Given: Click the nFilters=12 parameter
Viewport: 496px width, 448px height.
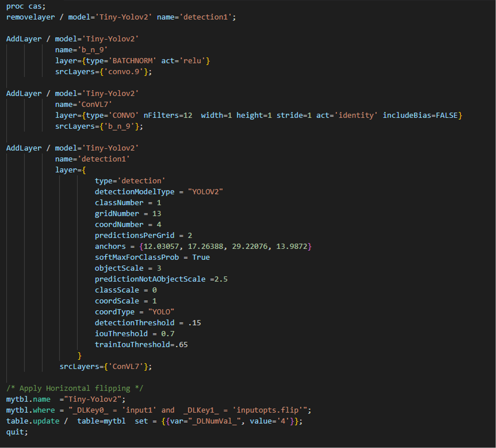Looking at the screenshot, I should click(168, 116).
